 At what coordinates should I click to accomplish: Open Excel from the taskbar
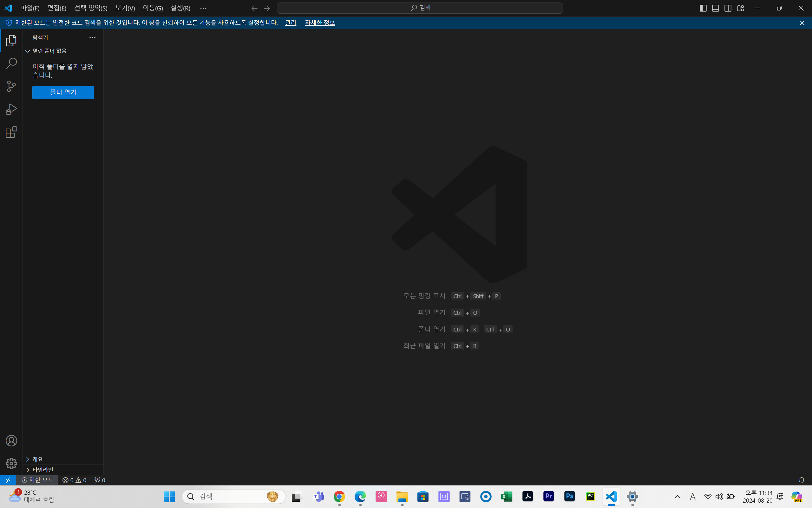pos(507,497)
